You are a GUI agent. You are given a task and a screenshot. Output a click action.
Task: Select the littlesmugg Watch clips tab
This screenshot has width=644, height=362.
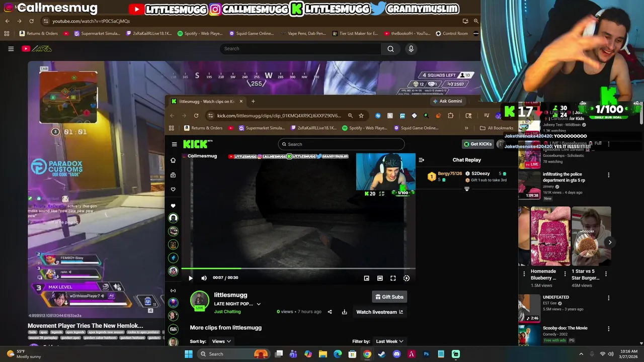[x=206, y=101]
